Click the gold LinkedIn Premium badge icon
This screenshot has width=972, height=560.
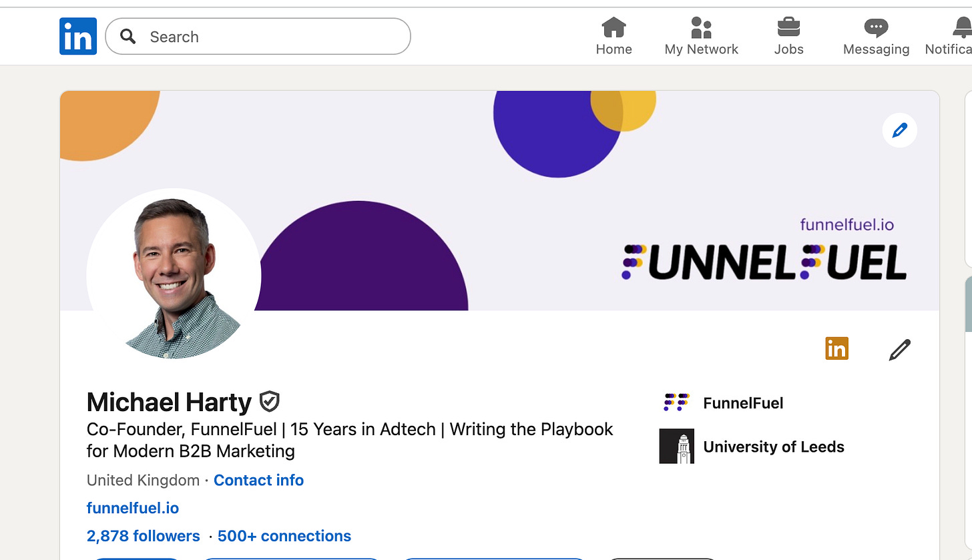tap(836, 348)
